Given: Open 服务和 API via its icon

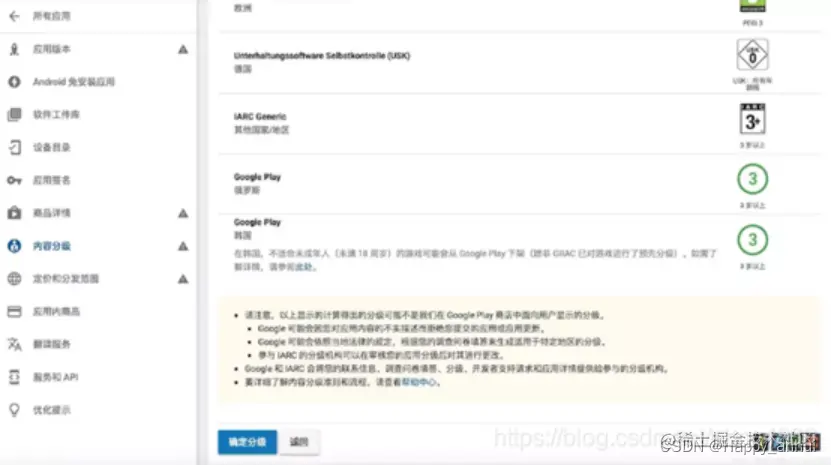Looking at the screenshot, I should [x=14, y=377].
